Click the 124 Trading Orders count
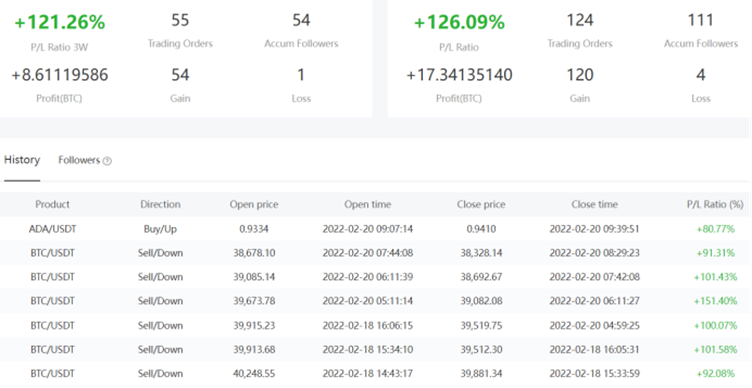This screenshot has width=752, height=388. 580,20
